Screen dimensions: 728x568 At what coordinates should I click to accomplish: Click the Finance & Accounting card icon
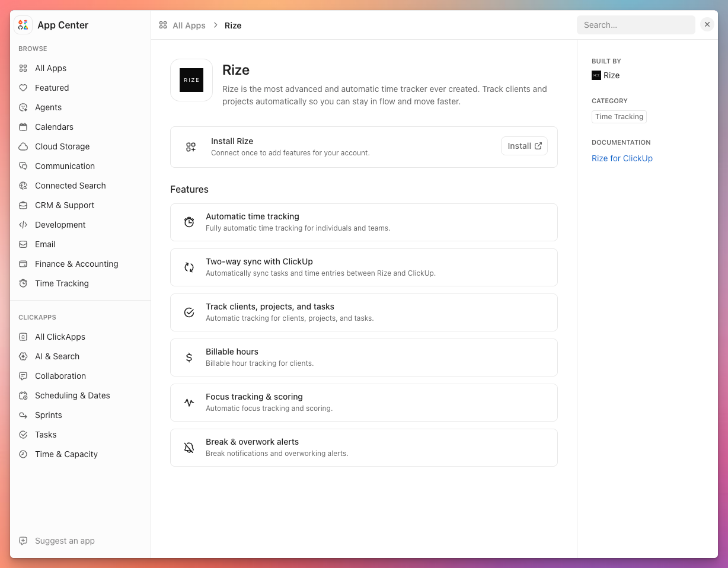tap(23, 264)
